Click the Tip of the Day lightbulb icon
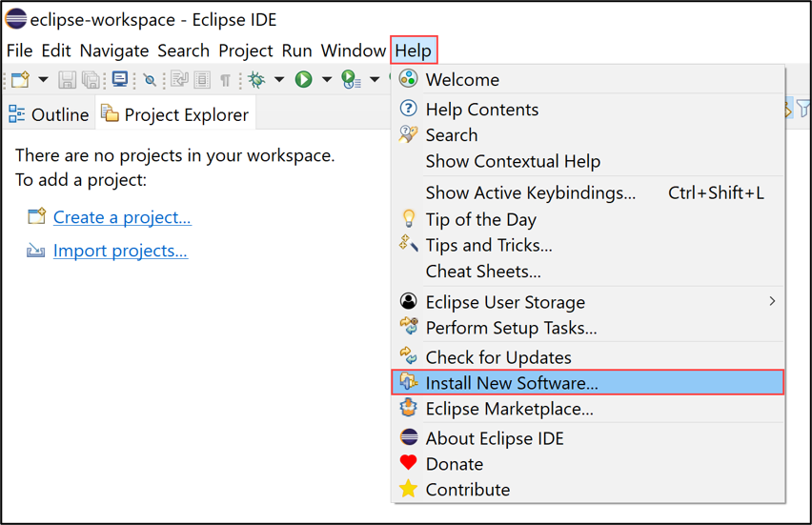 pos(409,218)
